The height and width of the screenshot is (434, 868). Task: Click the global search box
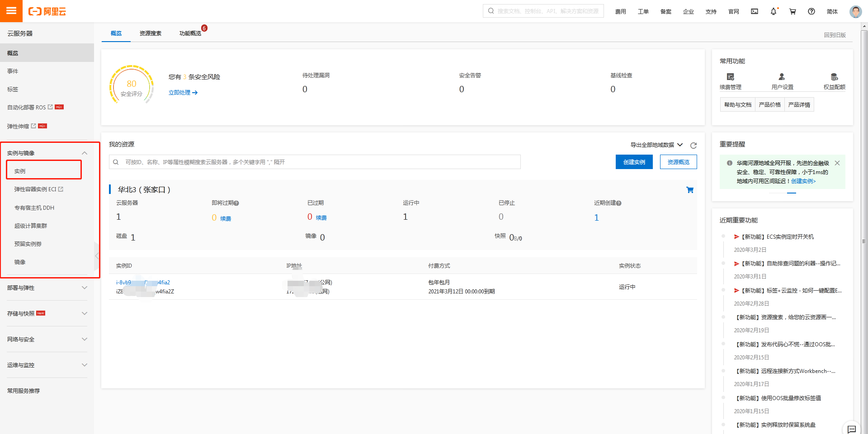(543, 11)
